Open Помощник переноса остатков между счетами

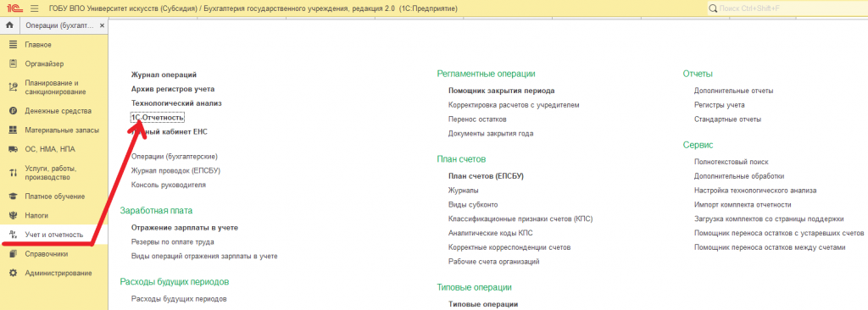[x=770, y=247]
